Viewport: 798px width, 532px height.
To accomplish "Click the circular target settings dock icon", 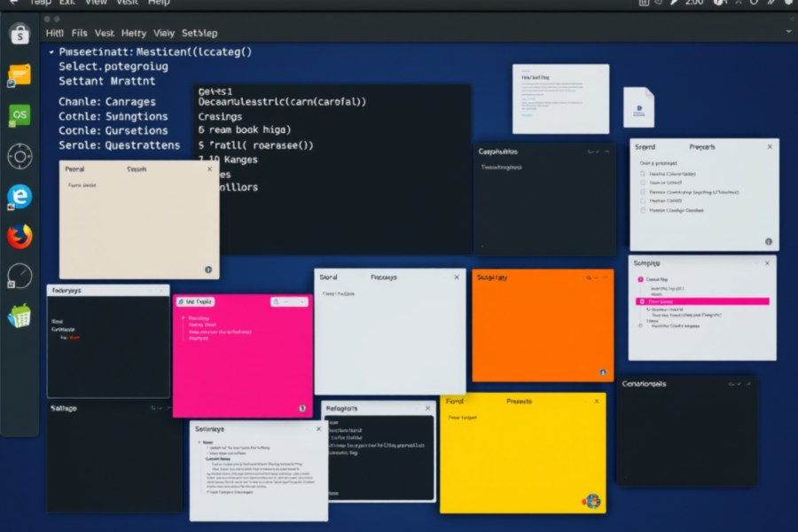I will click(x=20, y=156).
